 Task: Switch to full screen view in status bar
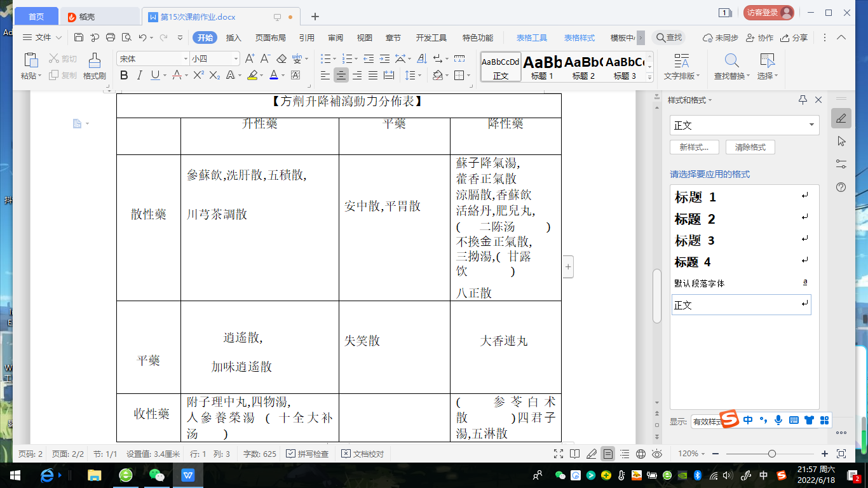(x=559, y=454)
